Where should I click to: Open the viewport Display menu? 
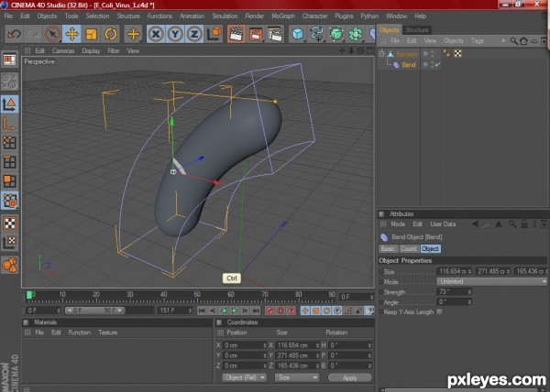pos(91,51)
